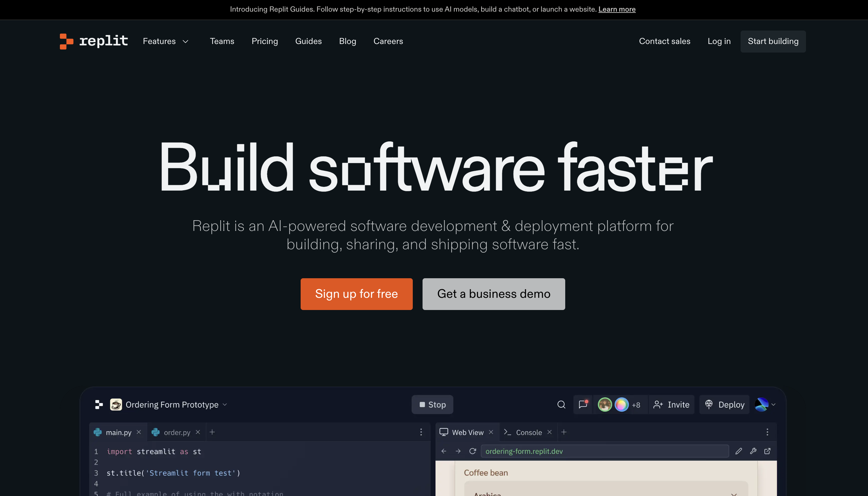Close the main.py tab

(139, 432)
